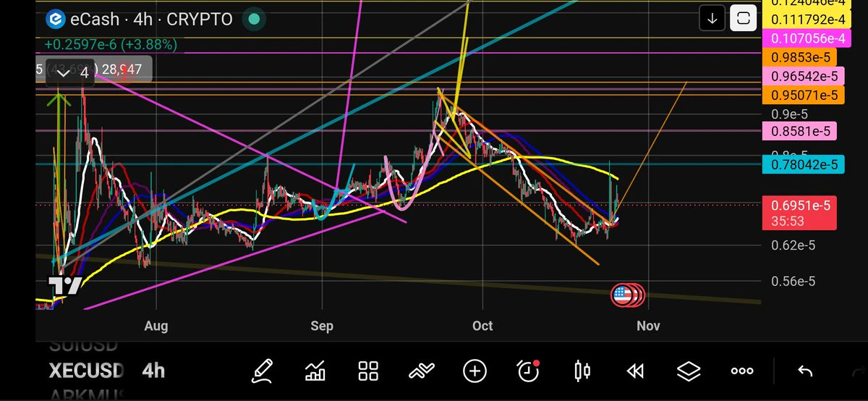Tap the green market status dot
Image resolution: width=868 pixels, height=401 pixels.
[252, 19]
